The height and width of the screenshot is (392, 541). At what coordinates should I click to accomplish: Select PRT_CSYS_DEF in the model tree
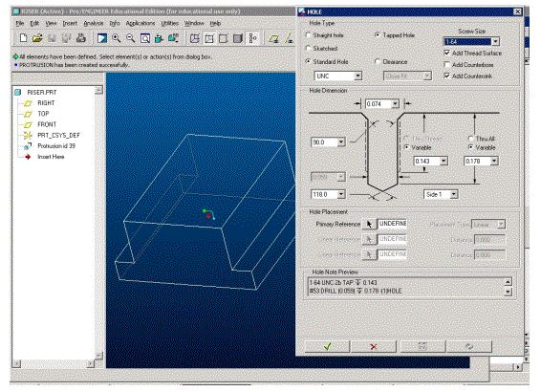pos(58,135)
